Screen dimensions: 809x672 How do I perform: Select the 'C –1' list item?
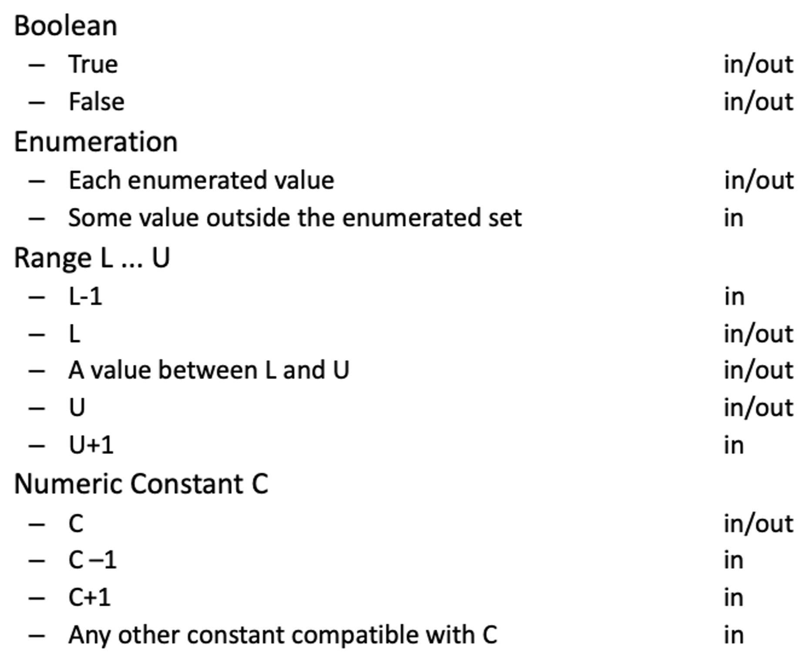pos(92,560)
